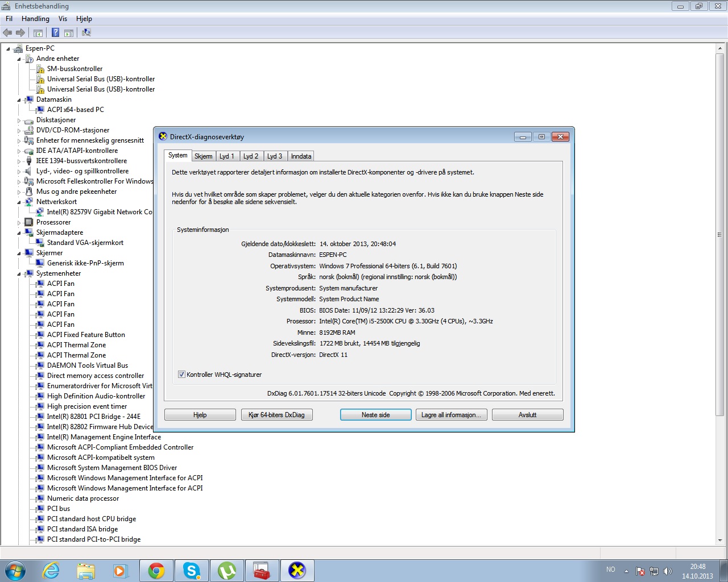Select Intel(R) Management Engine Interface device
This screenshot has height=582, width=728.
coord(104,437)
